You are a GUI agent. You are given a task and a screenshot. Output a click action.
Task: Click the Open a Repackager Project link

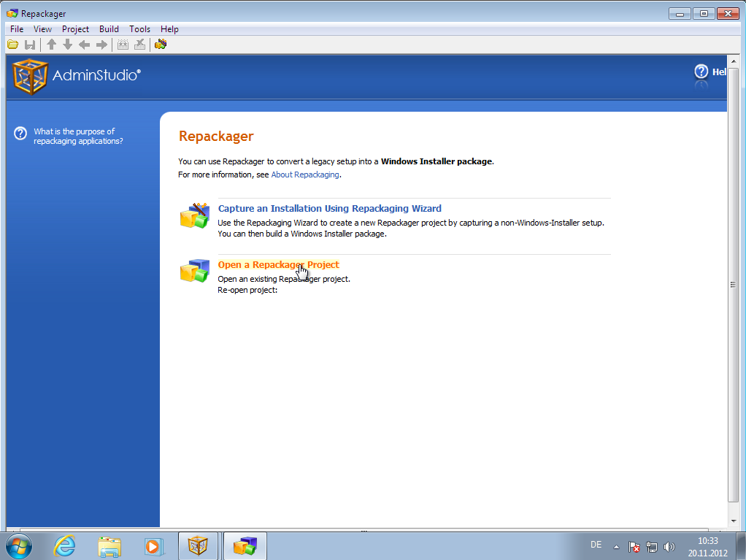click(x=278, y=264)
